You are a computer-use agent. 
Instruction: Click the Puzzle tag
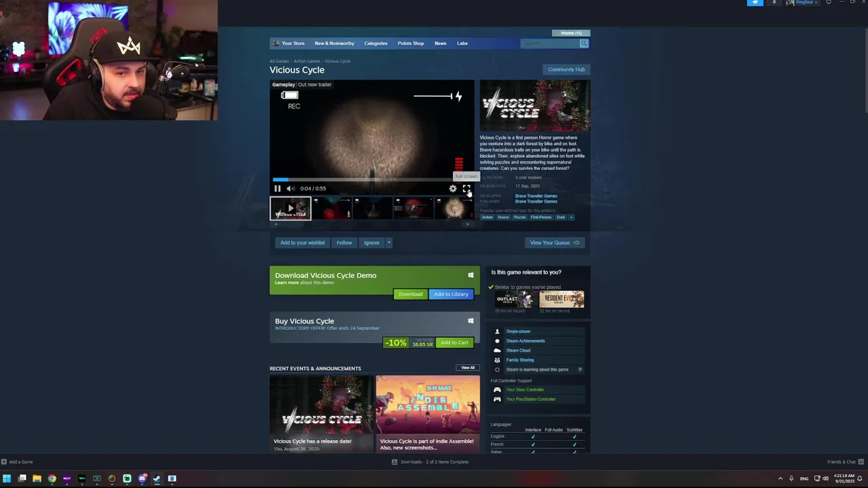point(519,218)
